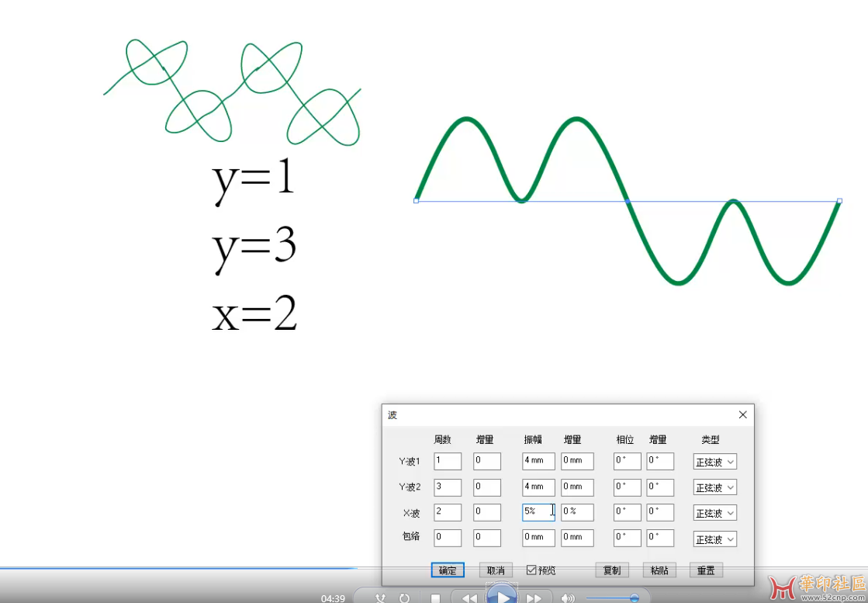Image resolution: width=868 pixels, height=603 pixels.
Task: Select the X-波 振幅 field showing 5%
Action: 538,512
